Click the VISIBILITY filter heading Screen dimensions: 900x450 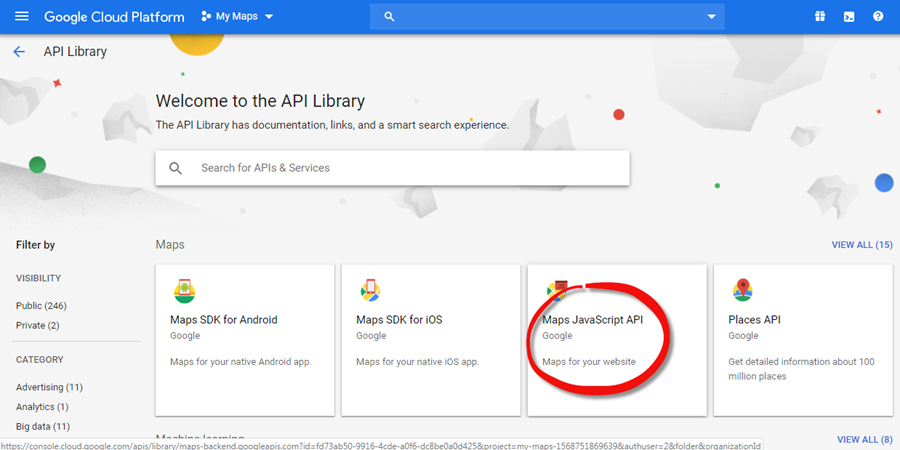(38, 278)
